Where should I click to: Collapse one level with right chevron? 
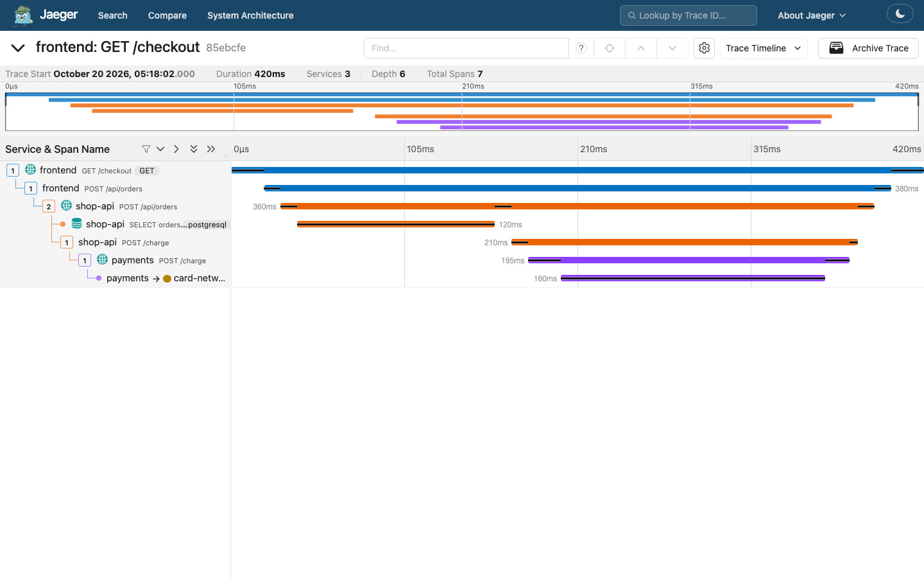[x=176, y=149]
